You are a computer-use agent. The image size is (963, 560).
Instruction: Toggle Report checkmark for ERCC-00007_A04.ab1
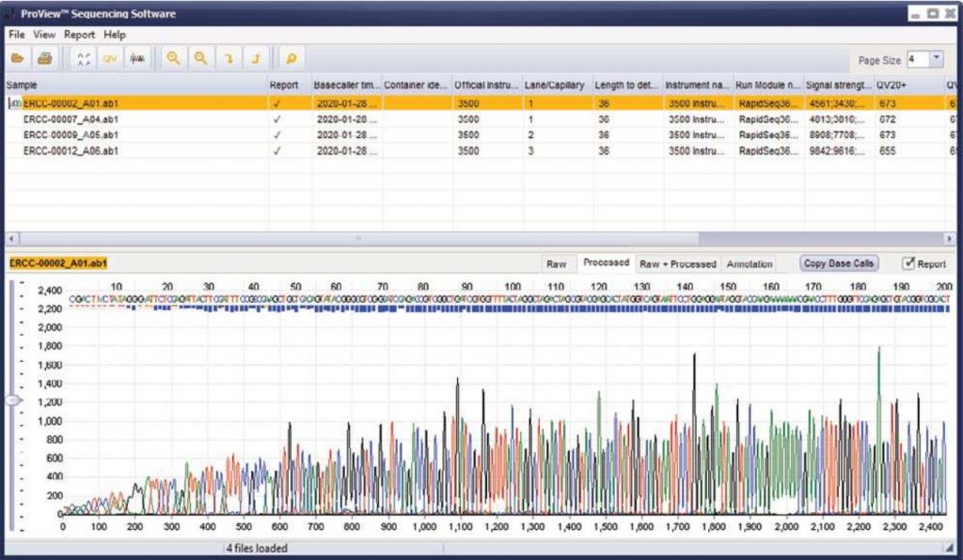277,119
